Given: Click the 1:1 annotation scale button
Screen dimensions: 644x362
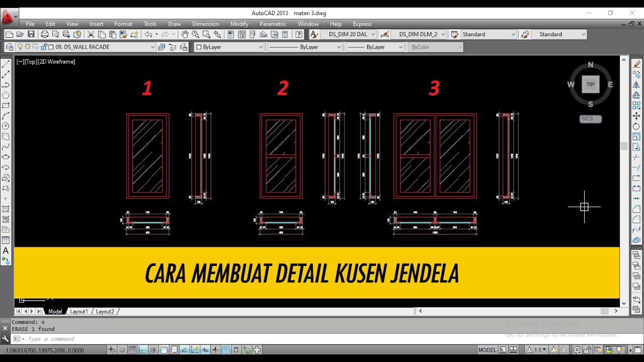Looking at the screenshot, I should (536, 350).
